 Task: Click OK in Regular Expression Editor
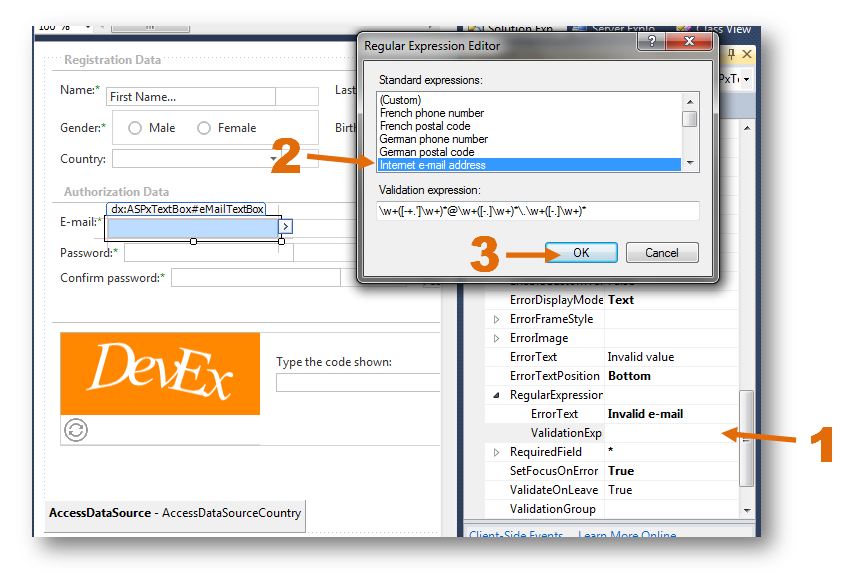coord(582,253)
